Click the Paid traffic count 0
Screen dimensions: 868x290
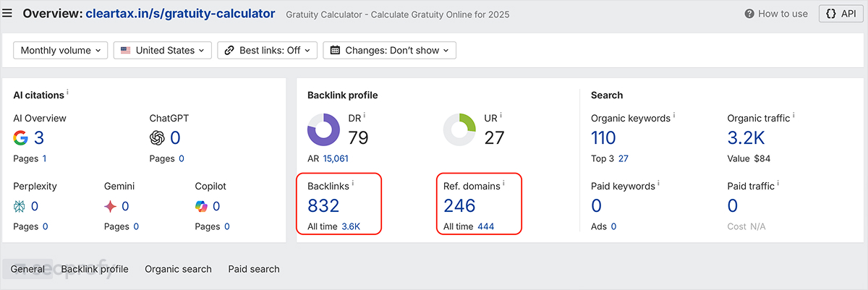(733, 205)
